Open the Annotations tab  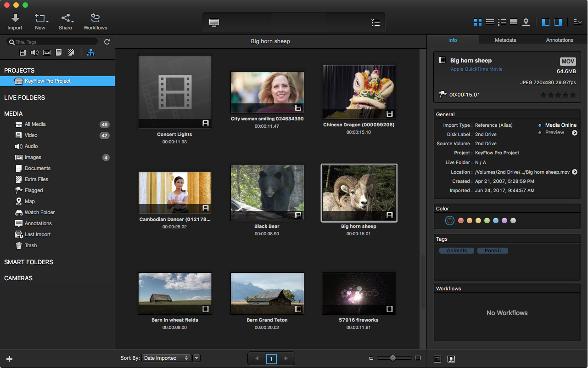559,40
